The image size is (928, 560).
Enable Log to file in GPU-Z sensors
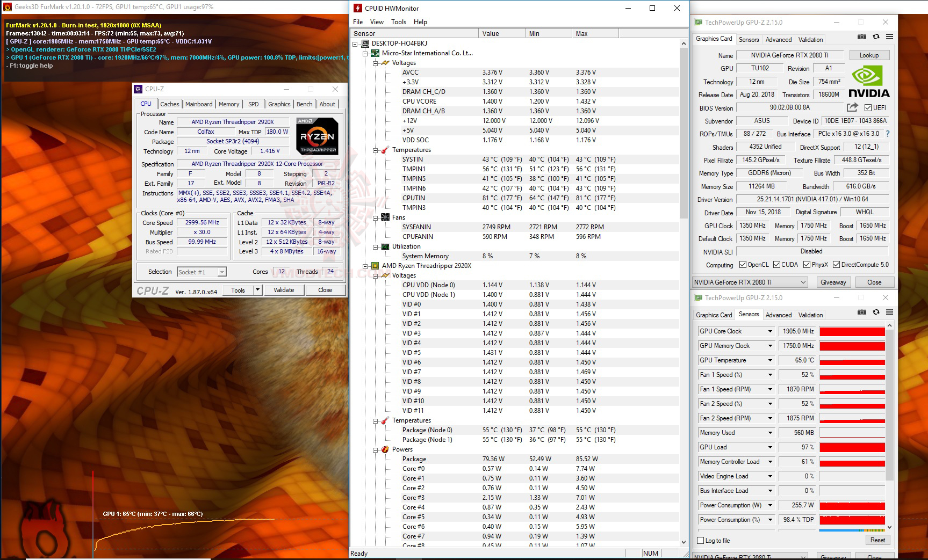700,541
